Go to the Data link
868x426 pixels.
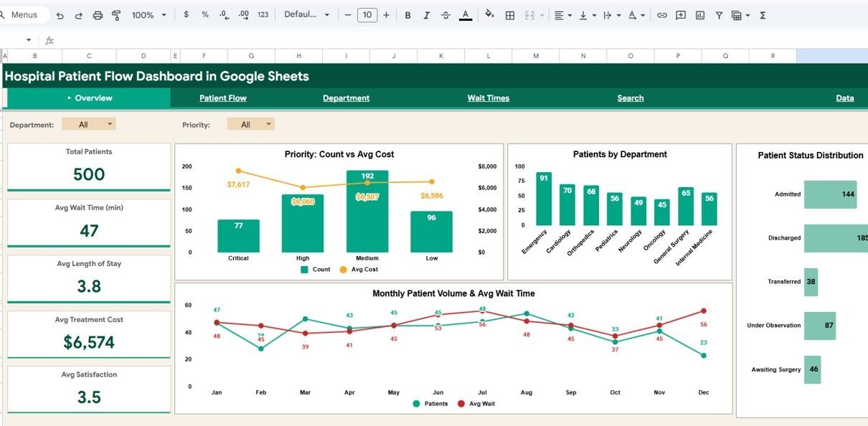click(x=844, y=98)
